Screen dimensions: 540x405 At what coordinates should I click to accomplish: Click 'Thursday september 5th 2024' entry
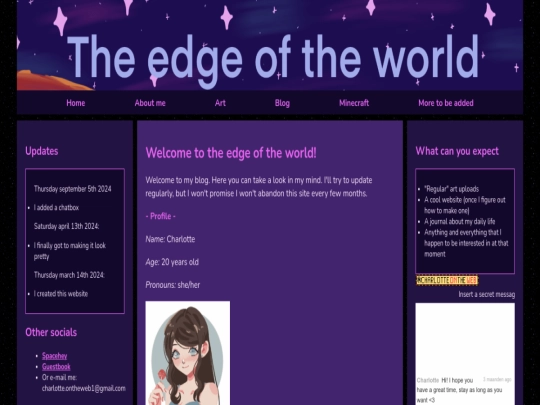pyautogui.click(x=72, y=189)
